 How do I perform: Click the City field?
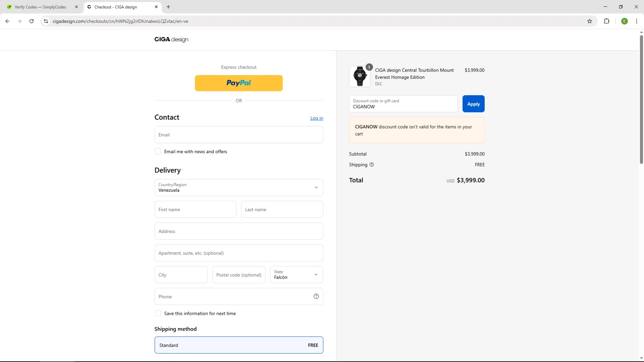(x=181, y=275)
